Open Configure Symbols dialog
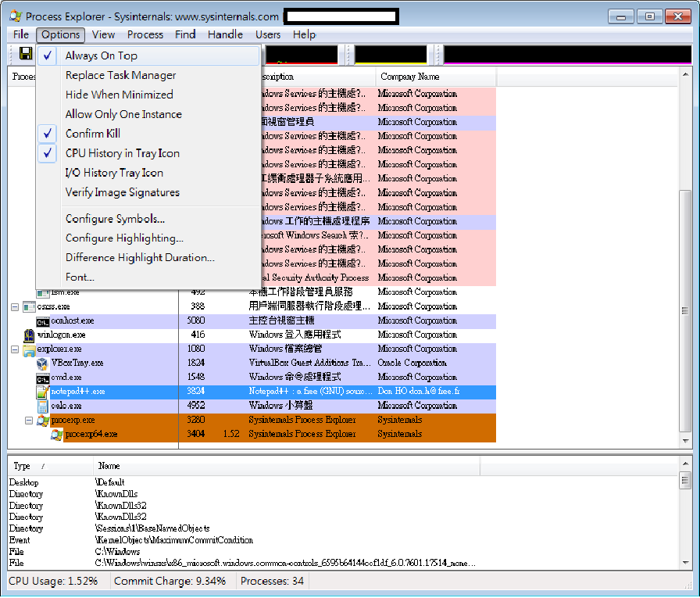Viewport: 700px width, 598px height. point(148,219)
